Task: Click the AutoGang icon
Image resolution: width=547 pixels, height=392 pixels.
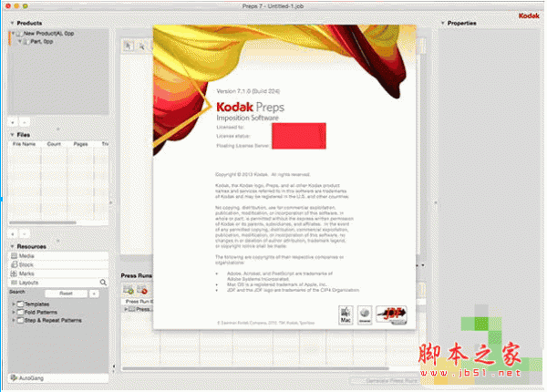Action: coord(14,377)
